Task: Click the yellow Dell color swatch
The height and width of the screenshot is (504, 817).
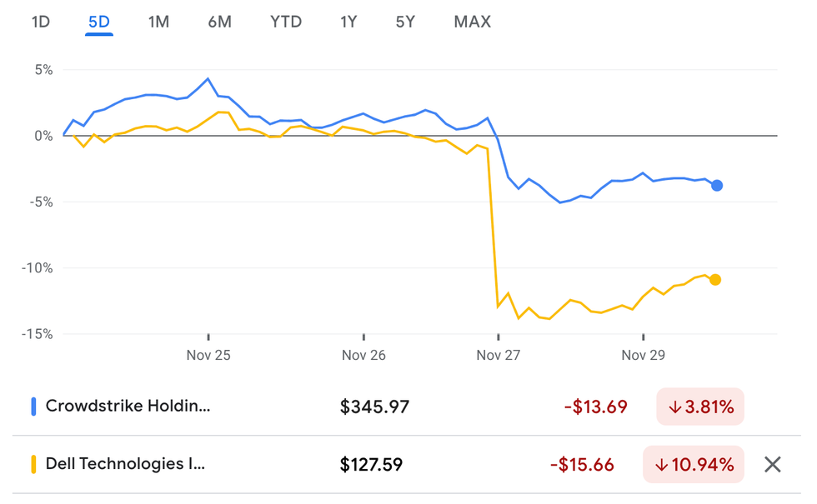Action: coord(33,464)
